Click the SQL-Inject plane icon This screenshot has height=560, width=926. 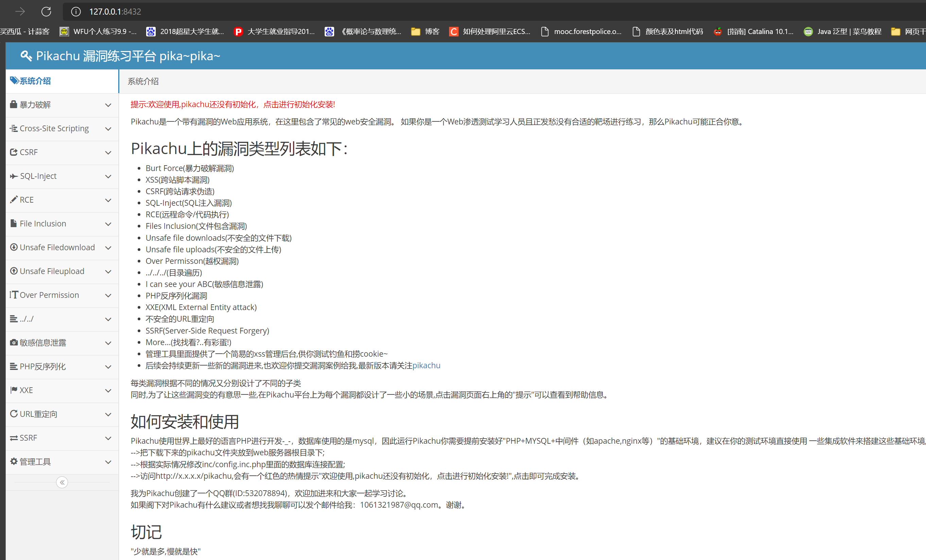coord(14,176)
